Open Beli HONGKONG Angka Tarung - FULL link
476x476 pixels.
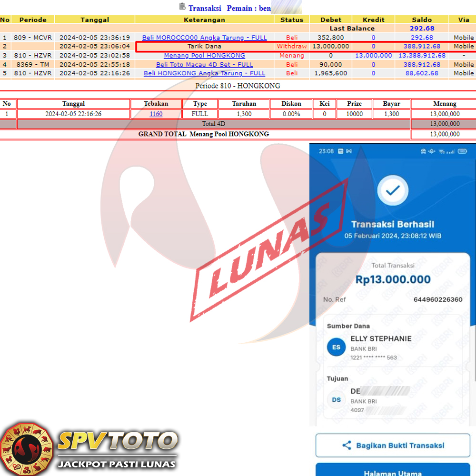point(204,73)
